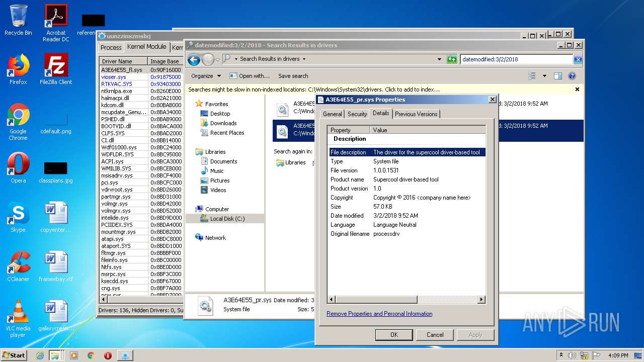Open frameebay.rtf document icon
The image size is (644, 362).
56,266
